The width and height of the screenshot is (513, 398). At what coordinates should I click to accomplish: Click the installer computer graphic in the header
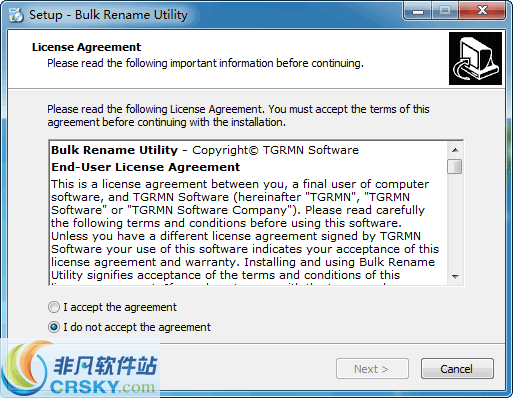[475, 58]
